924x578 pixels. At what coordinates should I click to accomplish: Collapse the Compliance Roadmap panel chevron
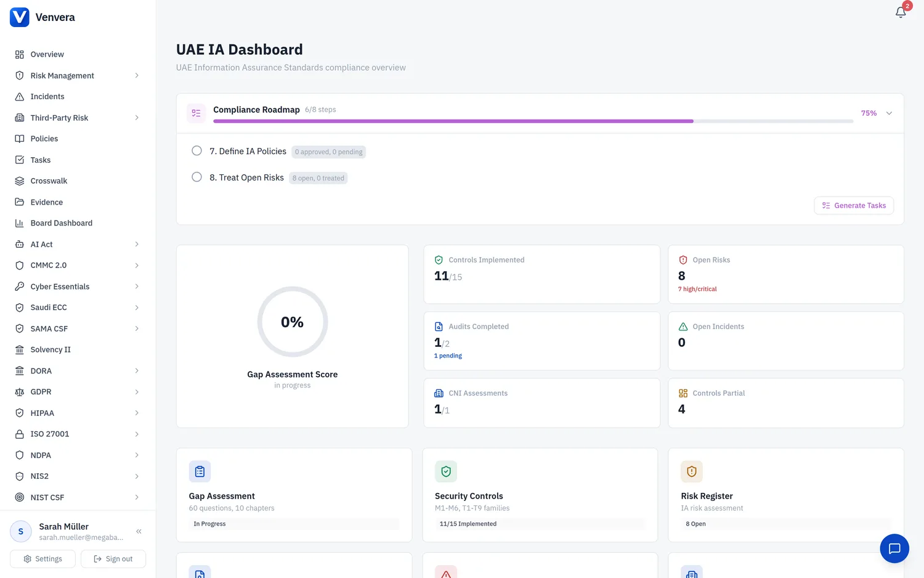coord(889,113)
